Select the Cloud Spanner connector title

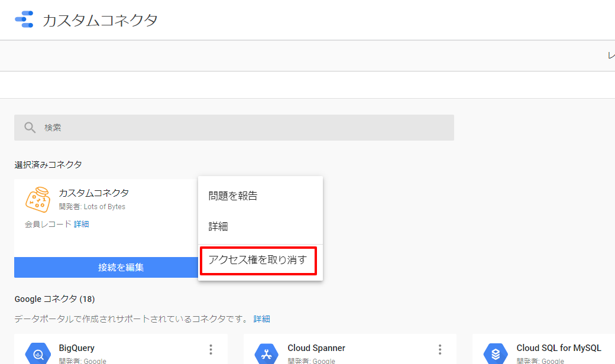[x=316, y=348]
